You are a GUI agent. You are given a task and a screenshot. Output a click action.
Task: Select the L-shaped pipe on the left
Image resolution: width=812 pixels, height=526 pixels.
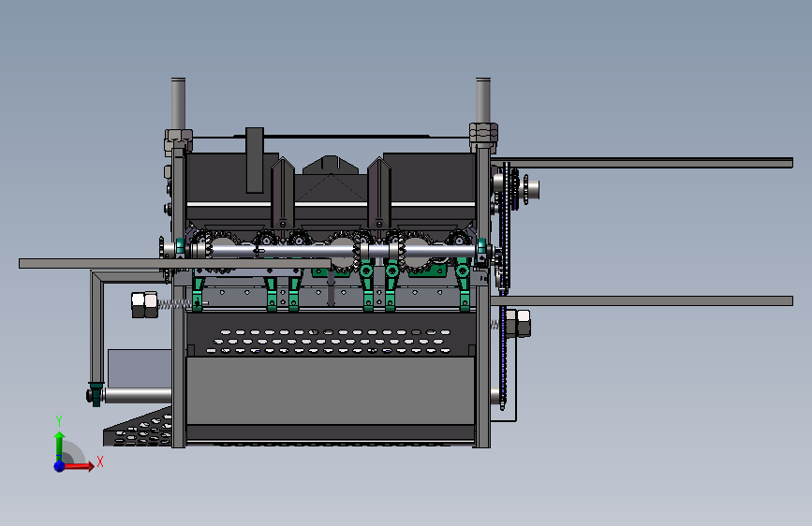[x=97, y=326]
